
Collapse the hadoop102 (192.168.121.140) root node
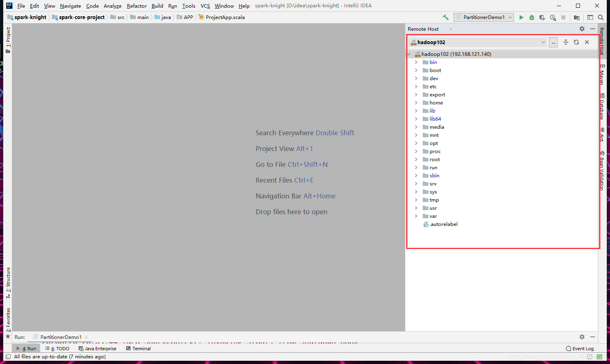(409, 54)
